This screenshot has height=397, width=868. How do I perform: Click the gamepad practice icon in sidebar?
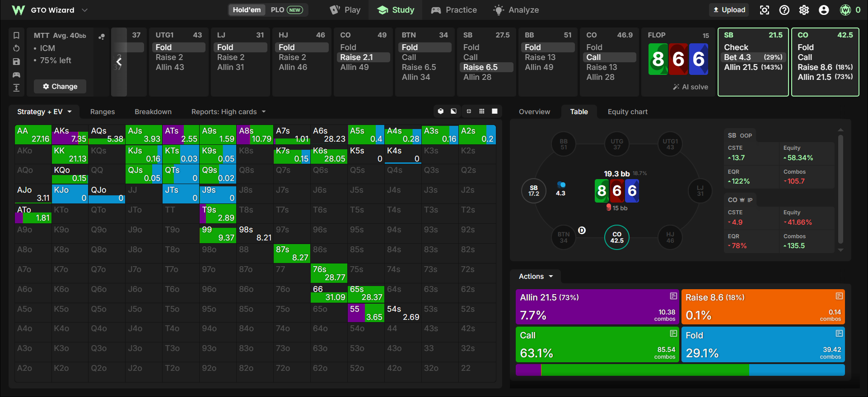click(16, 74)
